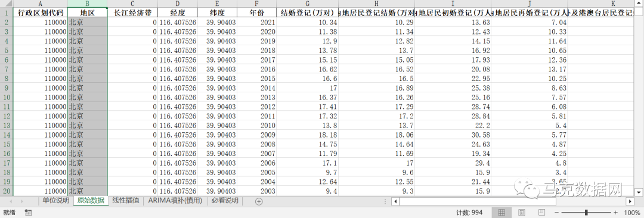This screenshot has height=218, width=644.
Task: Open the ARIMA填补(慎用) sheet tab
Action: click(175, 201)
